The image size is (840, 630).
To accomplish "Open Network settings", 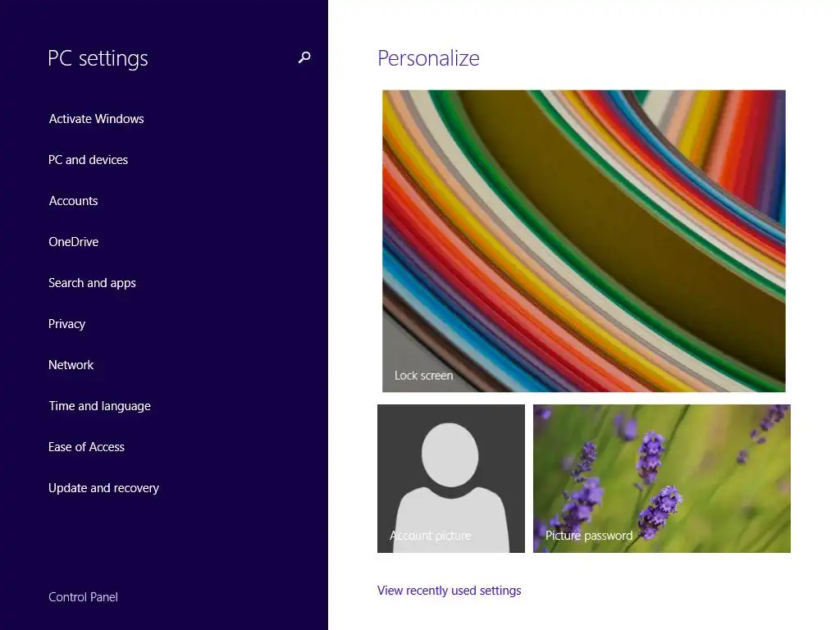I will tap(71, 365).
